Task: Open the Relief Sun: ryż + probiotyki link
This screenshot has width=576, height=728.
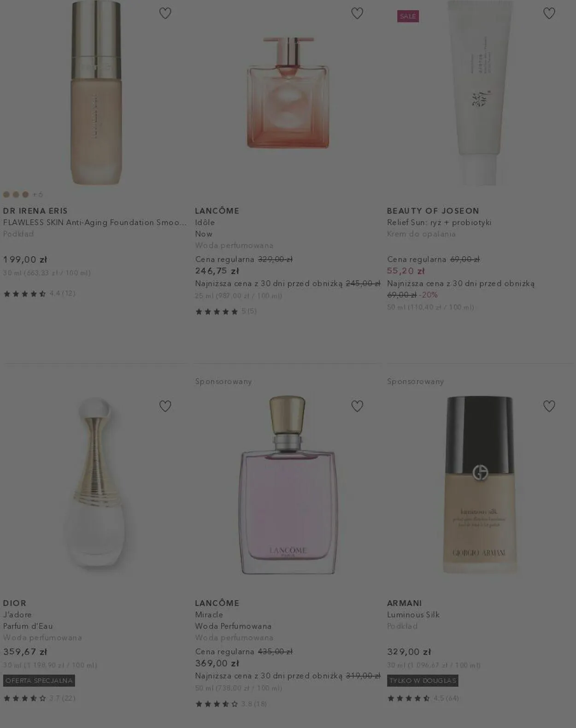Action: pyautogui.click(x=439, y=223)
